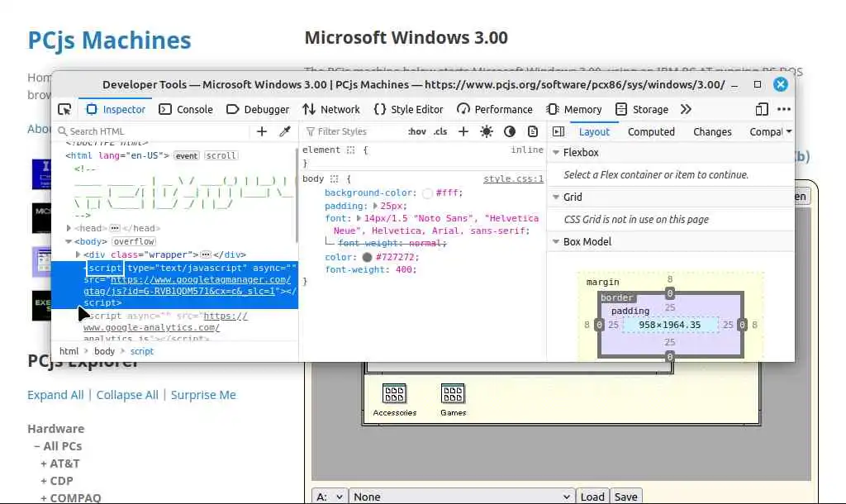The height and width of the screenshot is (504, 846).
Task: Open the #727272 color swatch
Action: click(367, 258)
